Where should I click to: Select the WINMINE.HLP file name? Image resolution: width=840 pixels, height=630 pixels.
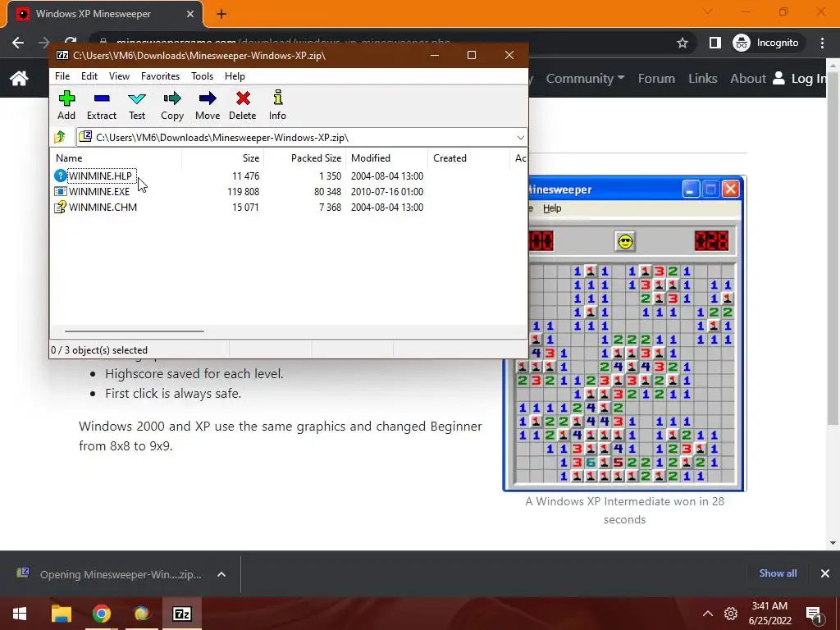[100, 176]
